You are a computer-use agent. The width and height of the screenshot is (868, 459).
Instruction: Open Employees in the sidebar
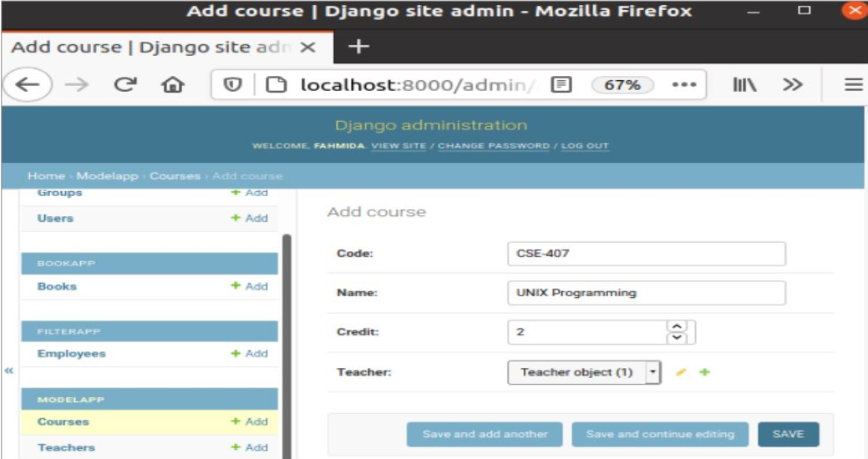(71, 354)
